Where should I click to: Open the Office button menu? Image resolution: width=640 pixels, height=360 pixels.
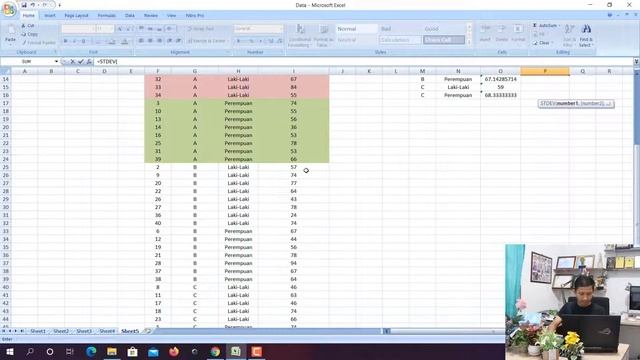[x=9, y=9]
